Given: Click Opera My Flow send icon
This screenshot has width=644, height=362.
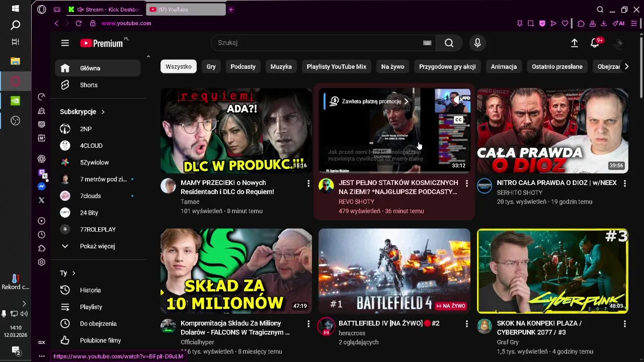Looking at the screenshot, I should (x=553, y=24).
